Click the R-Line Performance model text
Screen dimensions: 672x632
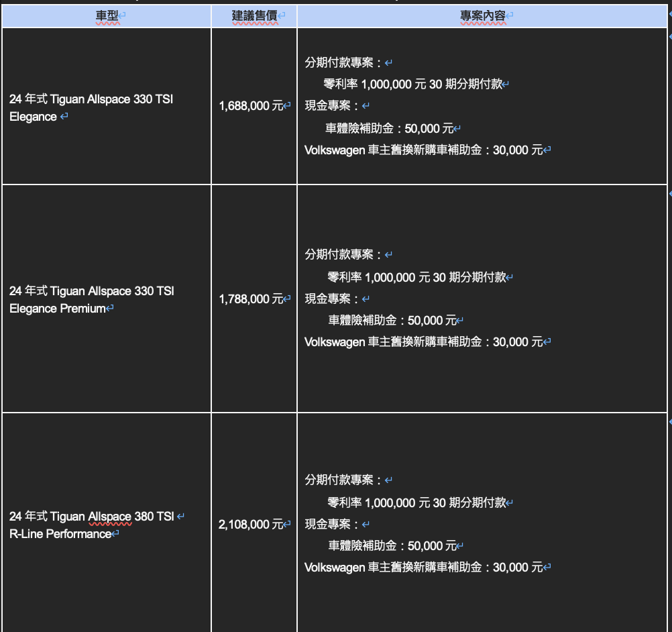(60, 534)
